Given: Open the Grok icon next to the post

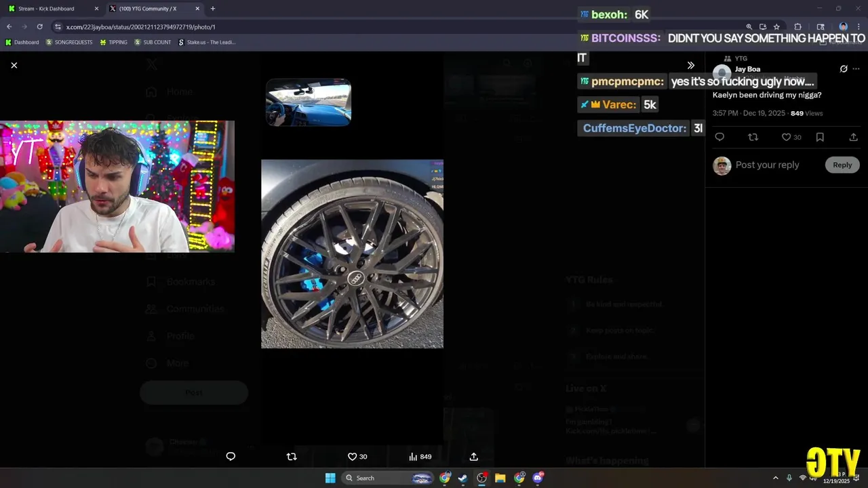Looking at the screenshot, I should point(844,68).
